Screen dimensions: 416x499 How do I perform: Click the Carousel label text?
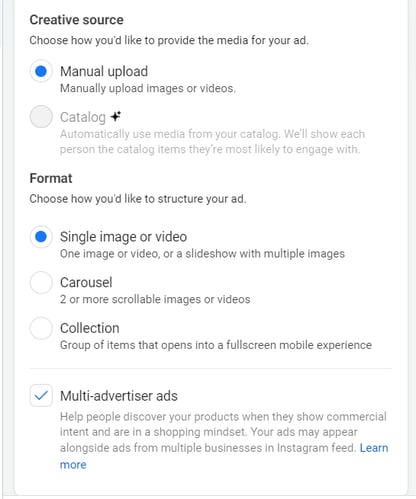[x=86, y=282]
